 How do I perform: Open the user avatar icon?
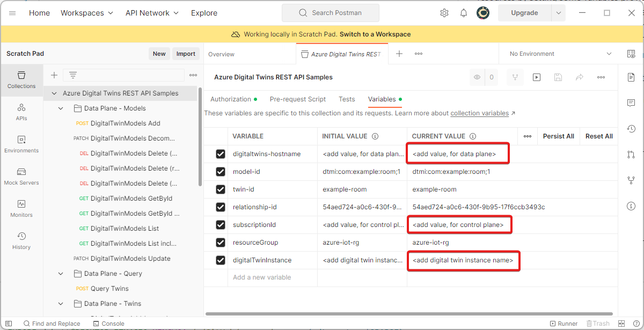(x=483, y=13)
